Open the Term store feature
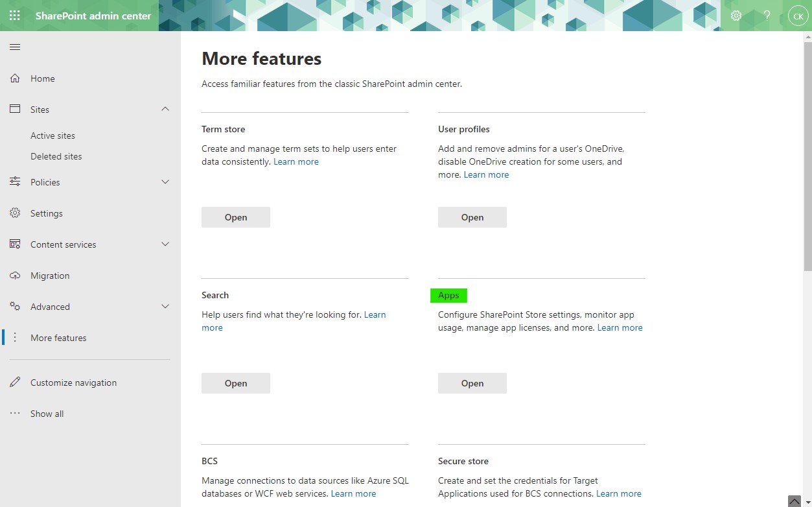This screenshot has width=812, height=507. pyautogui.click(x=236, y=217)
